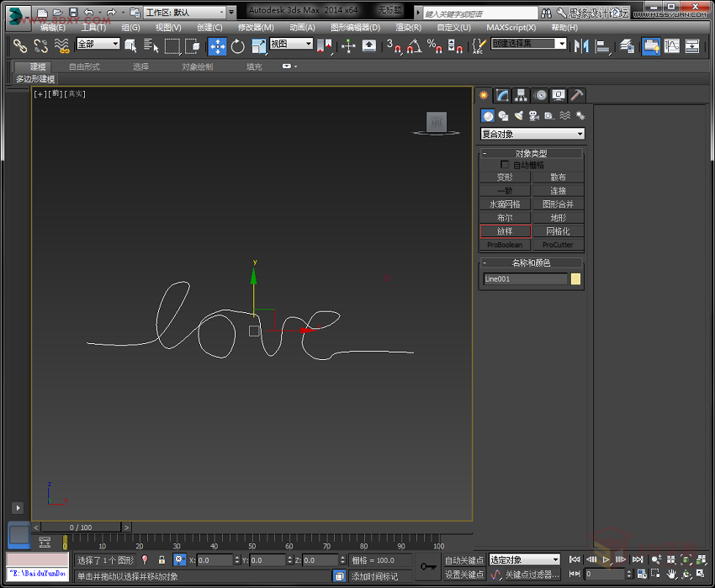Open the 创建选择集 named selection dropdown
Image resolution: width=715 pixels, height=588 pixels.
click(x=529, y=44)
